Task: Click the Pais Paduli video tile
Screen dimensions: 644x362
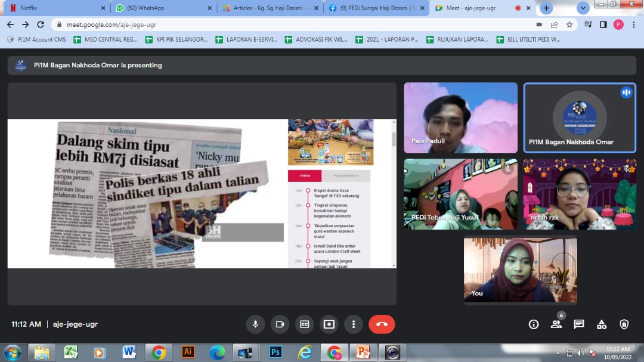Action: pyautogui.click(x=460, y=118)
